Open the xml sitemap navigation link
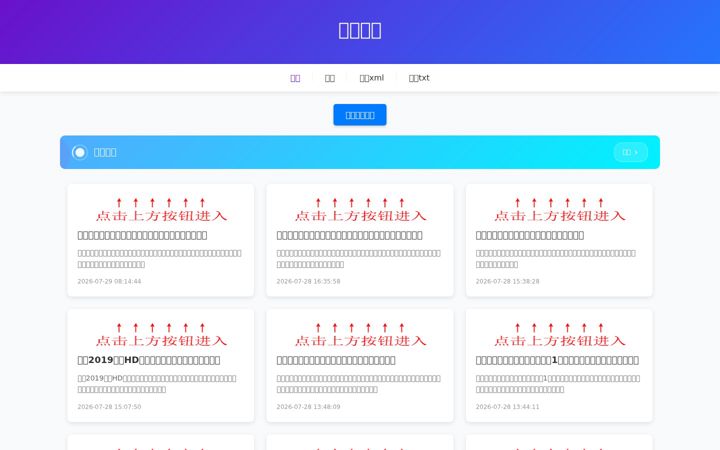Viewport: 720px width, 450px height. [371, 78]
